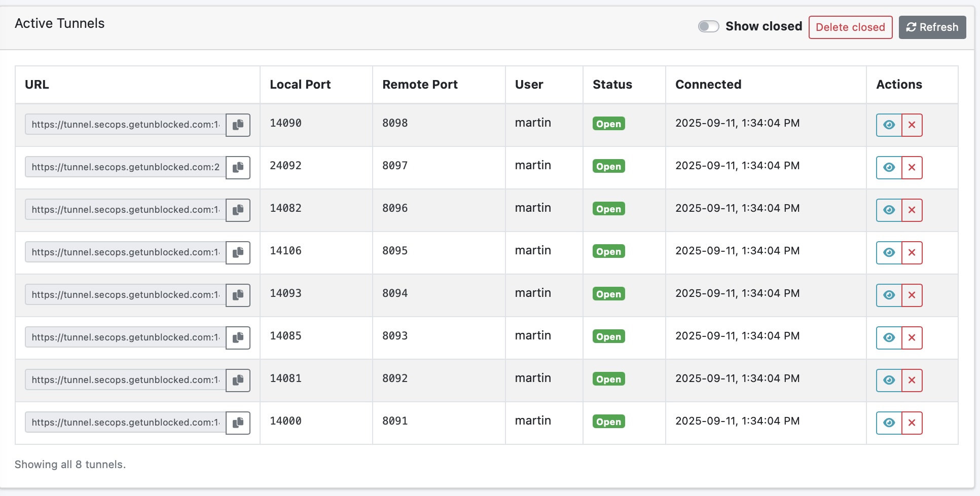Viewport: 980px width, 496px height.
Task: Select the URL field for local port 14106
Action: (125, 252)
